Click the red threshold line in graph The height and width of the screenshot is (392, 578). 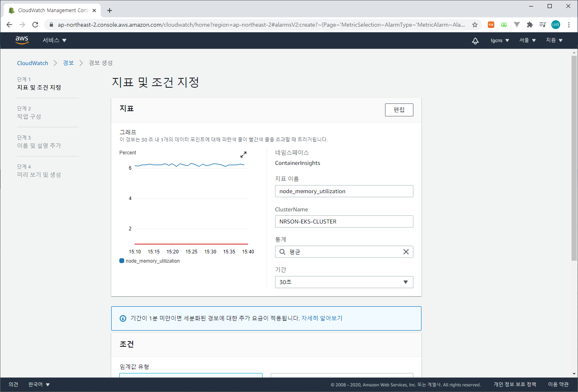[191, 244]
